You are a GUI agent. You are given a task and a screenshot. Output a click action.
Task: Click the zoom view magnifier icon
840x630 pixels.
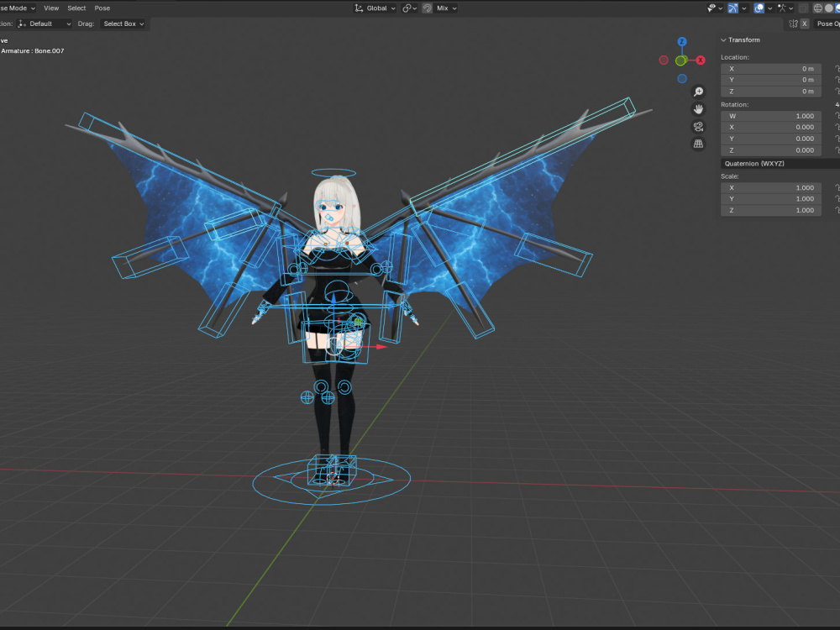(698, 92)
